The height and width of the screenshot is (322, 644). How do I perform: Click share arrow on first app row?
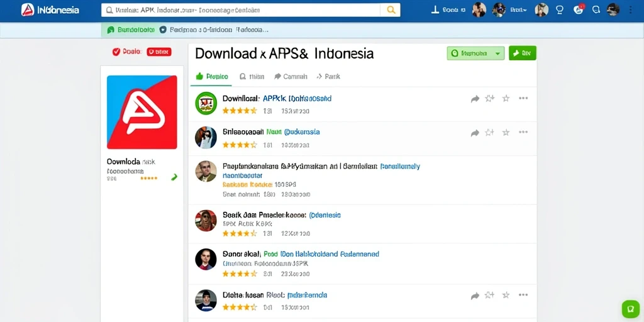click(x=475, y=99)
